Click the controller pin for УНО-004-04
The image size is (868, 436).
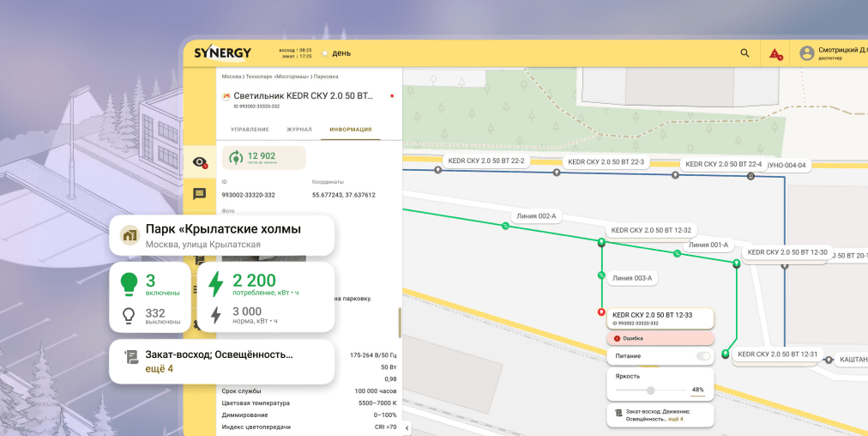(750, 176)
